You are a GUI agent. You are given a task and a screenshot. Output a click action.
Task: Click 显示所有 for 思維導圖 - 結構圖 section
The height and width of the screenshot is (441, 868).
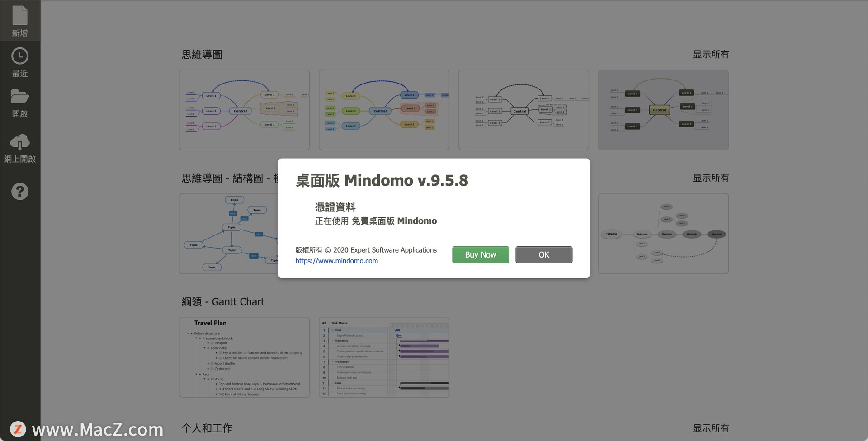[x=711, y=178]
